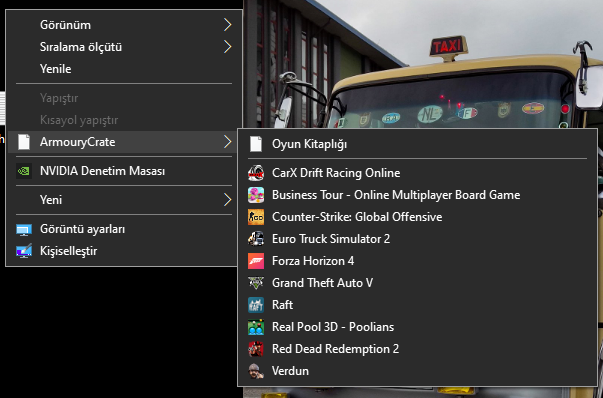
Task: Click the Counter-Strike GO icon
Action: (256, 217)
